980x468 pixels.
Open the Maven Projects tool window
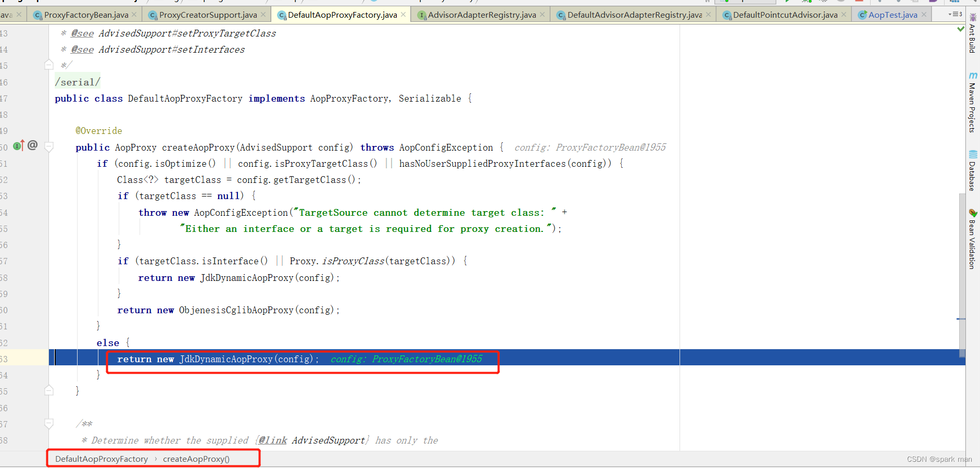(x=972, y=102)
